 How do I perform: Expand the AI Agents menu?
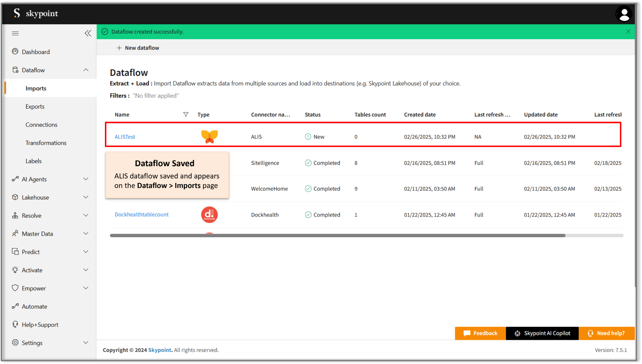(86, 179)
